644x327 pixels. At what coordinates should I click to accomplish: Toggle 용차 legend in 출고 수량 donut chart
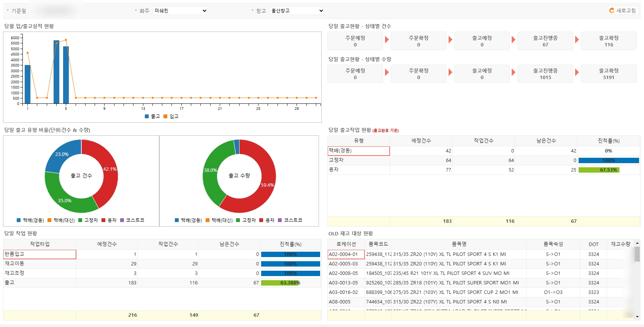[x=261, y=220]
